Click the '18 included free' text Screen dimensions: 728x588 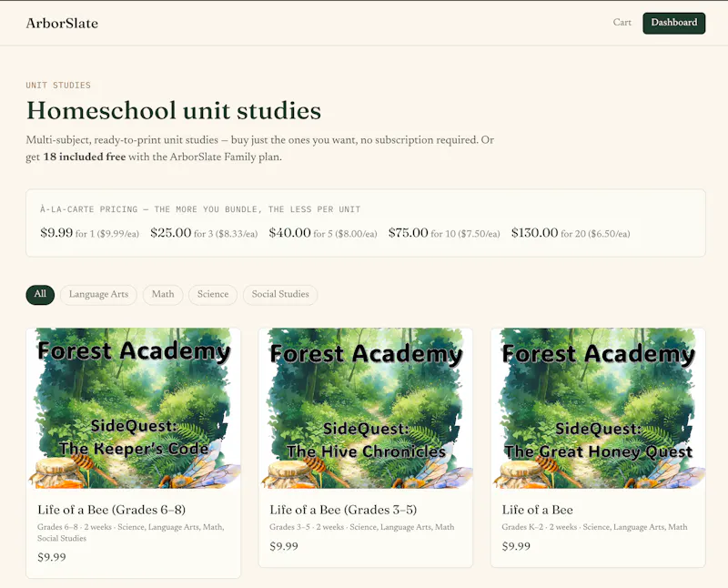85,157
